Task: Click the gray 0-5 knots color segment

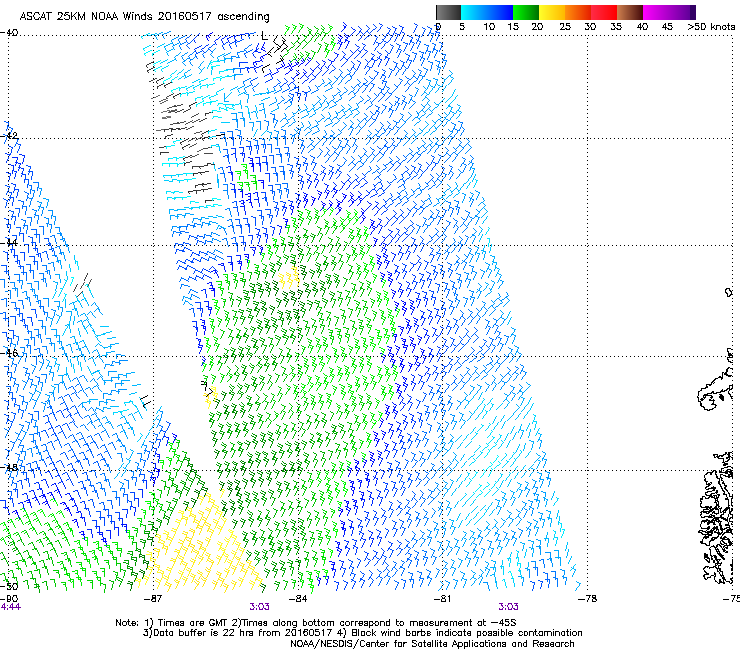Action: pos(448,12)
